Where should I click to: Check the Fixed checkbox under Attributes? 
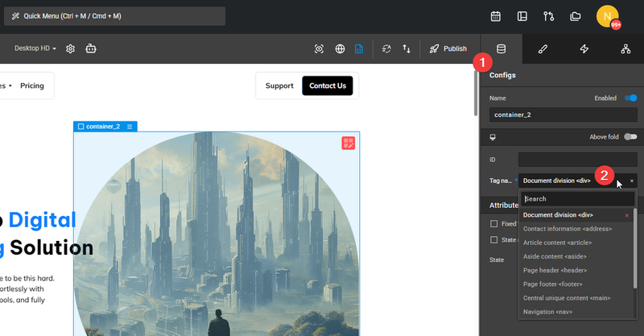click(x=494, y=224)
